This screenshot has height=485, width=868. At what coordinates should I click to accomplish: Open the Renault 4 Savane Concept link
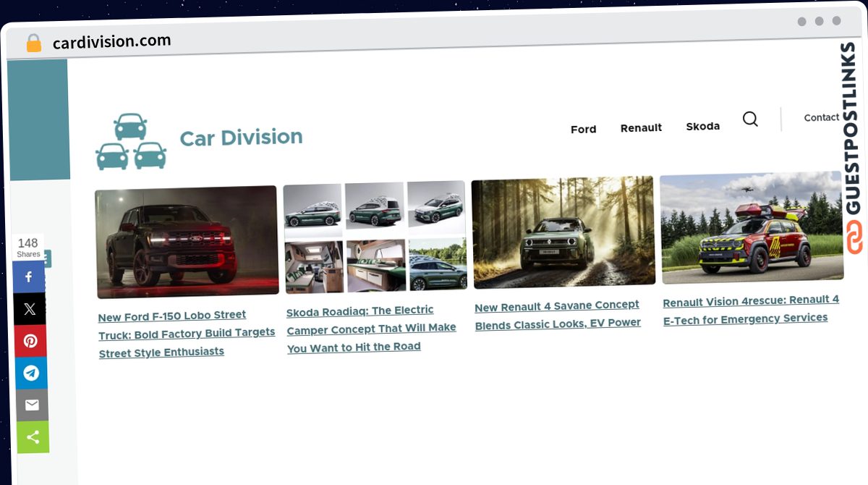558,315
